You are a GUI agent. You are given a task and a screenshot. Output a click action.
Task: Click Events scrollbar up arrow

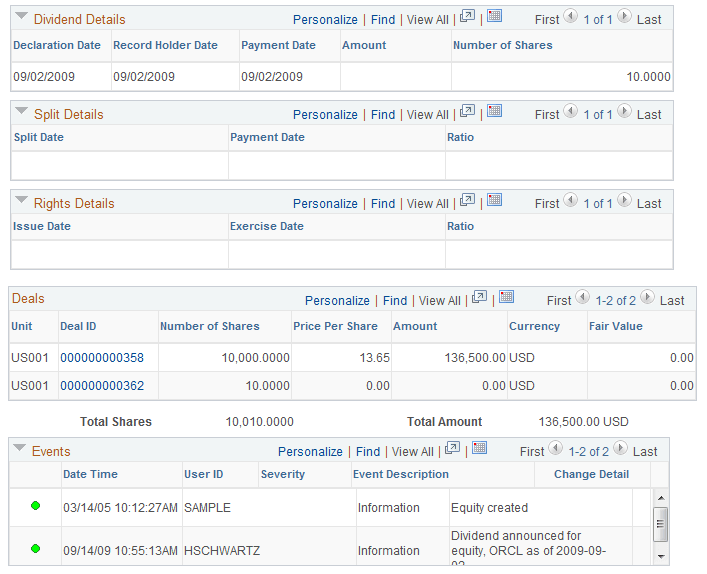(x=661, y=498)
